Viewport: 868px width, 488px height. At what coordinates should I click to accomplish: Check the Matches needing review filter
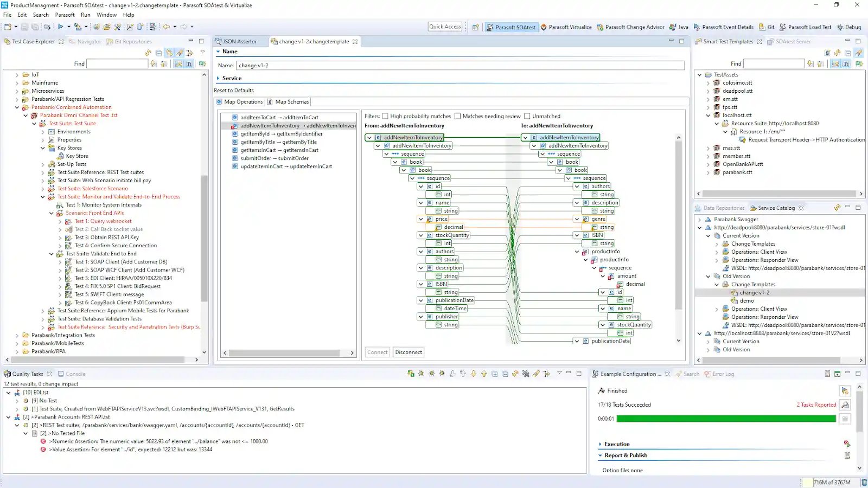457,116
